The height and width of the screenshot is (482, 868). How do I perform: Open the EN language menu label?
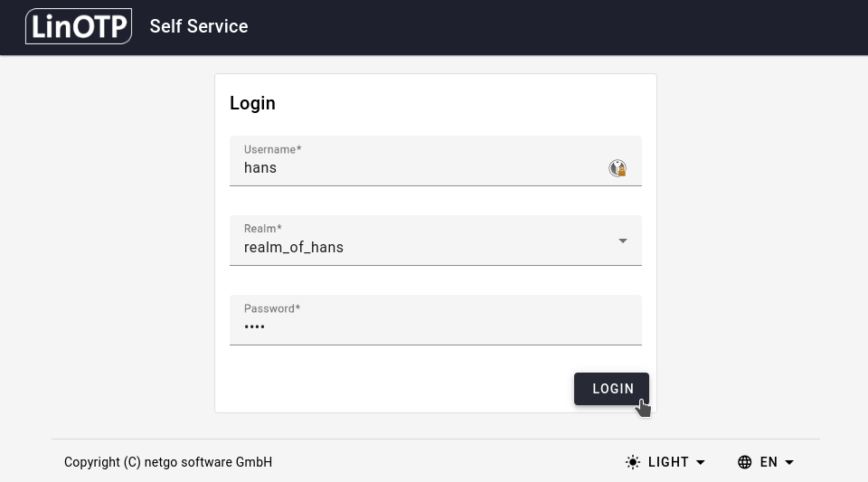[769, 462]
